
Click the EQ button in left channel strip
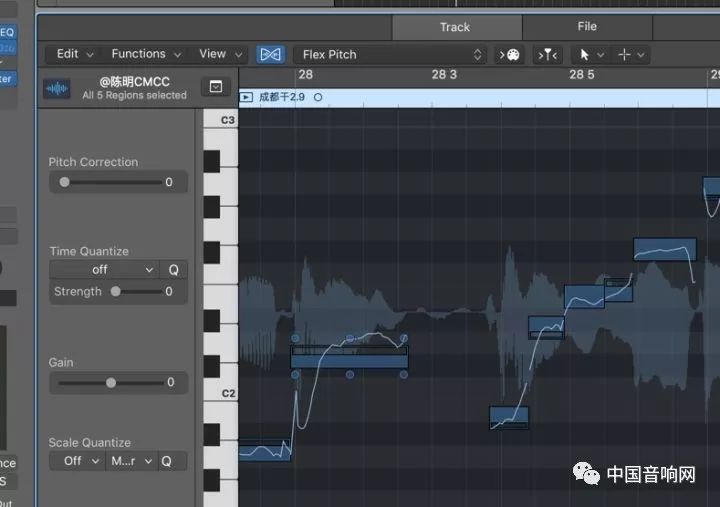pos(7,32)
